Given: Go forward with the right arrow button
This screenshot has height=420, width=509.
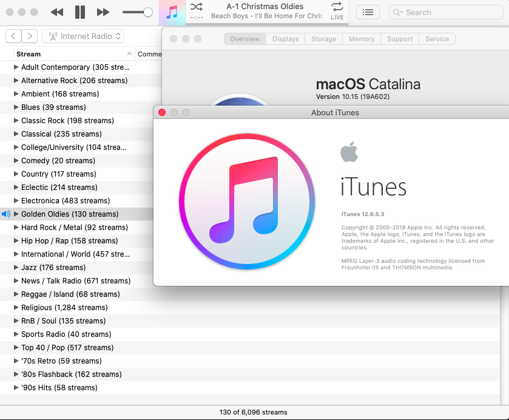Looking at the screenshot, I should tap(30, 36).
